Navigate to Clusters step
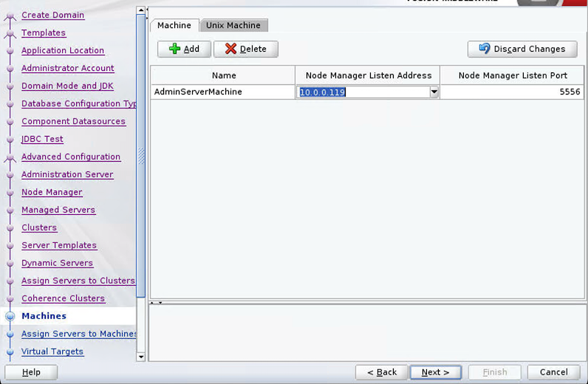 pos(39,227)
